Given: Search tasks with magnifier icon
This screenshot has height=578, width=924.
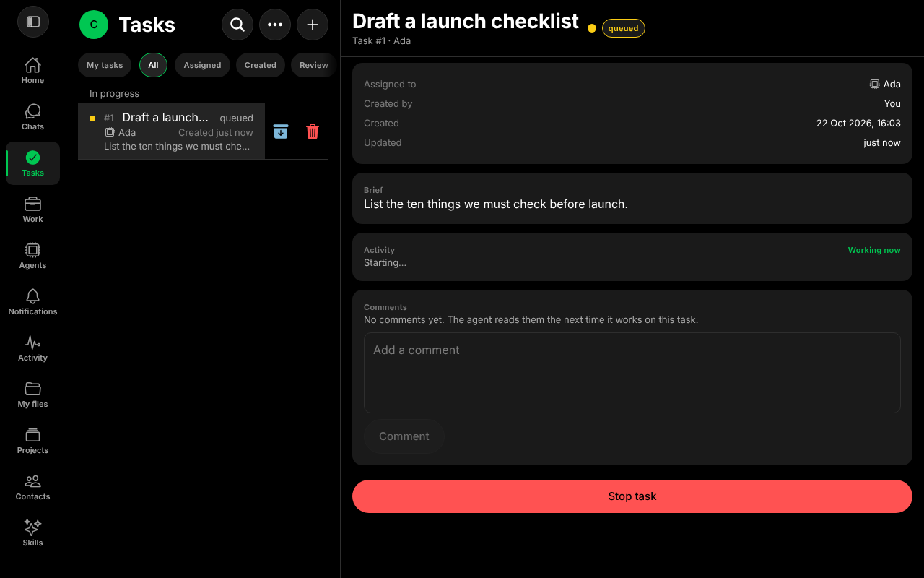Looking at the screenshot, I should coord(237,25).
